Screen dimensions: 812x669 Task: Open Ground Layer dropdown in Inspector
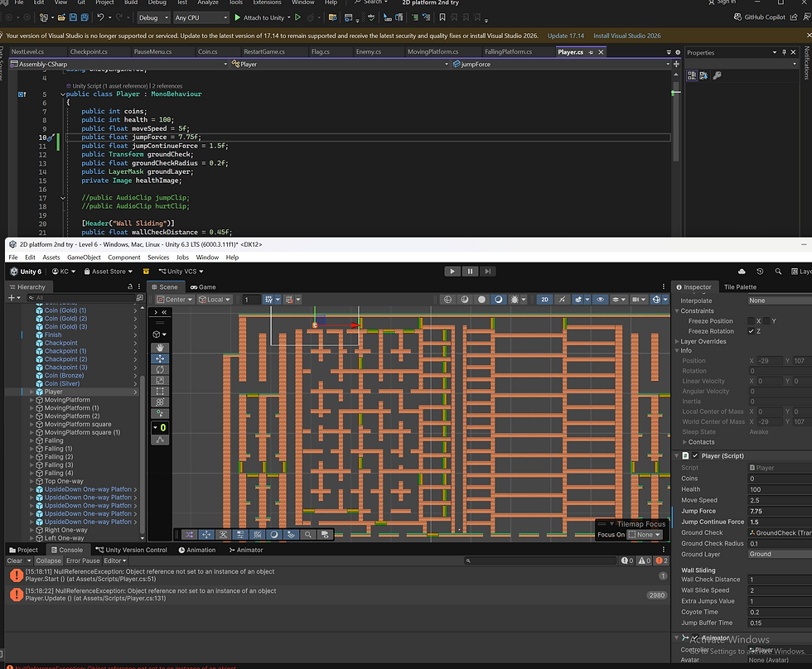tap(780, 554)
